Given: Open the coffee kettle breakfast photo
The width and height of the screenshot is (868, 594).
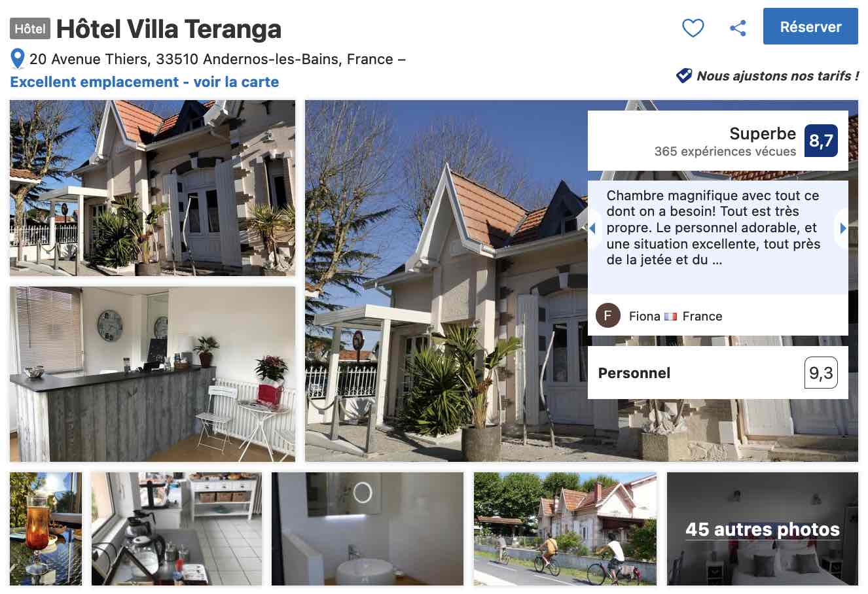Looking at the screenshot, I should click(x=177, y=529).
